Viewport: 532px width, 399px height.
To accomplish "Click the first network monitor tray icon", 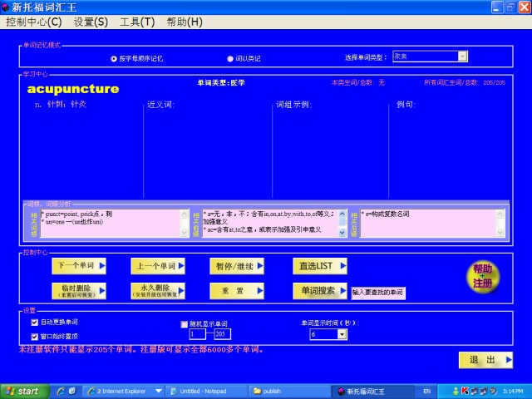I will point(474,392).
